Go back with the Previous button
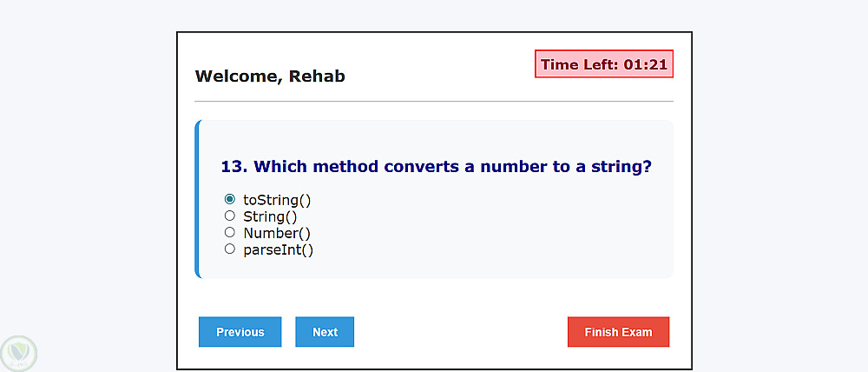 click(x=240, y=332)
